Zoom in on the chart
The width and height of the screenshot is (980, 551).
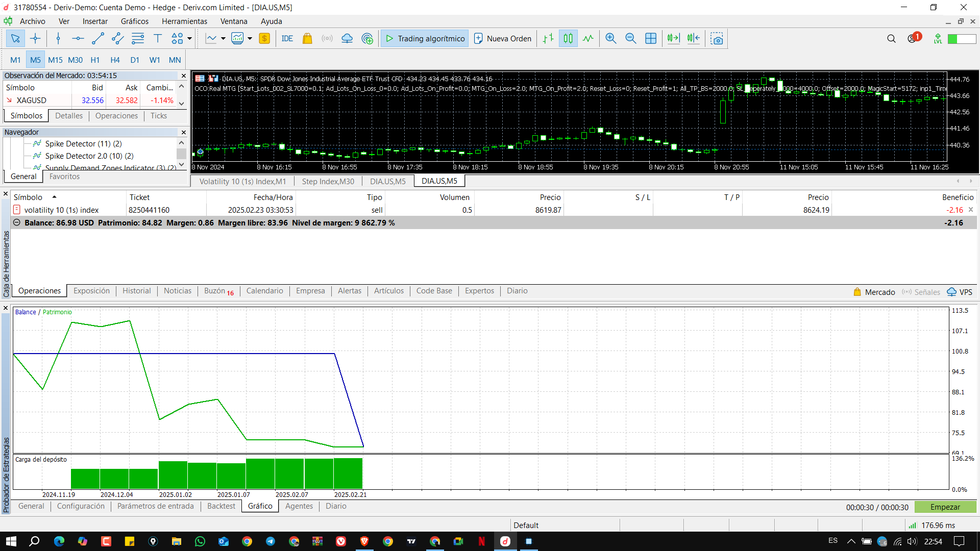pyautogui.click(x=611, y=38)
